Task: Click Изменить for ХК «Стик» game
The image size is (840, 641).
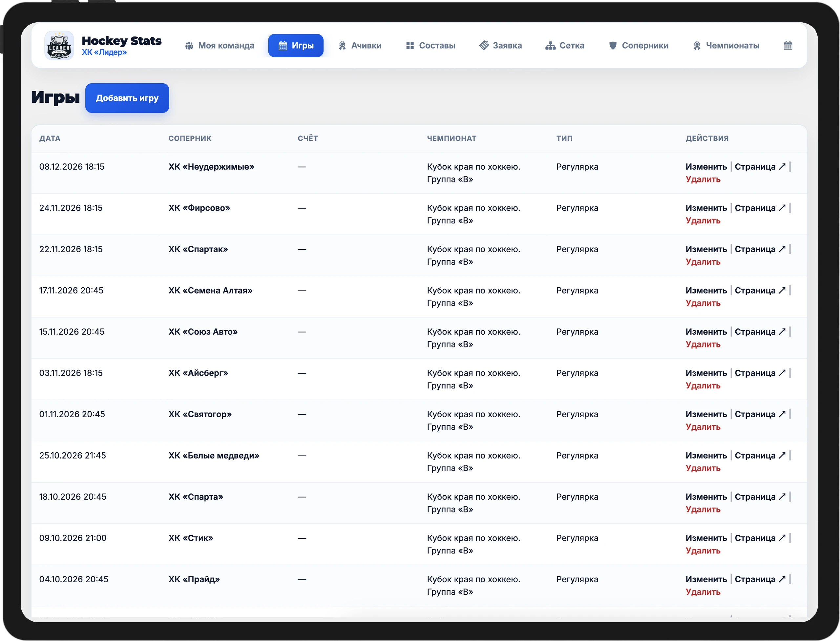Action: (x=706, y=538)
